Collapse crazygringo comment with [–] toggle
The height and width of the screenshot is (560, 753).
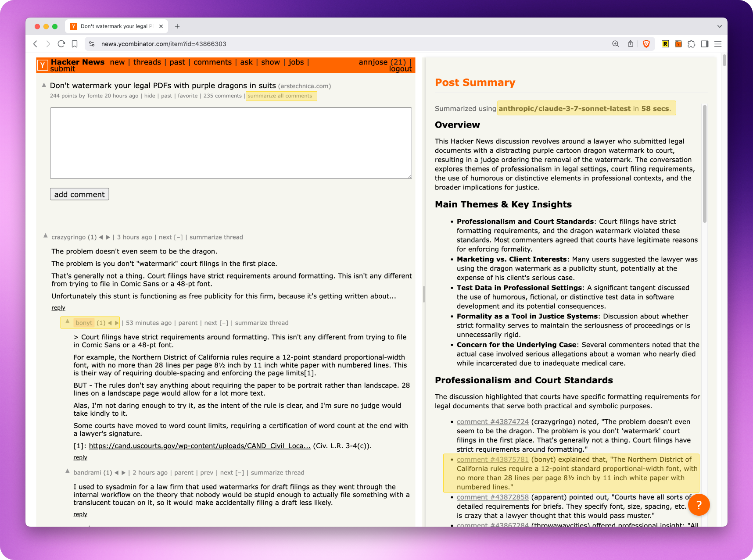coord(178,237)
